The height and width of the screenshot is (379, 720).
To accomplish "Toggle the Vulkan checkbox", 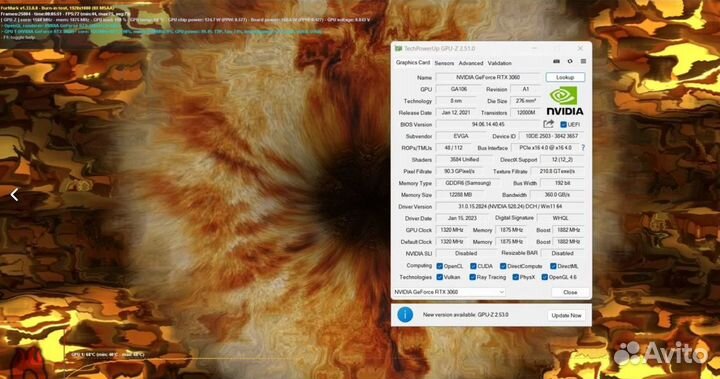I will pyautogui.click(x=439, y=277).
